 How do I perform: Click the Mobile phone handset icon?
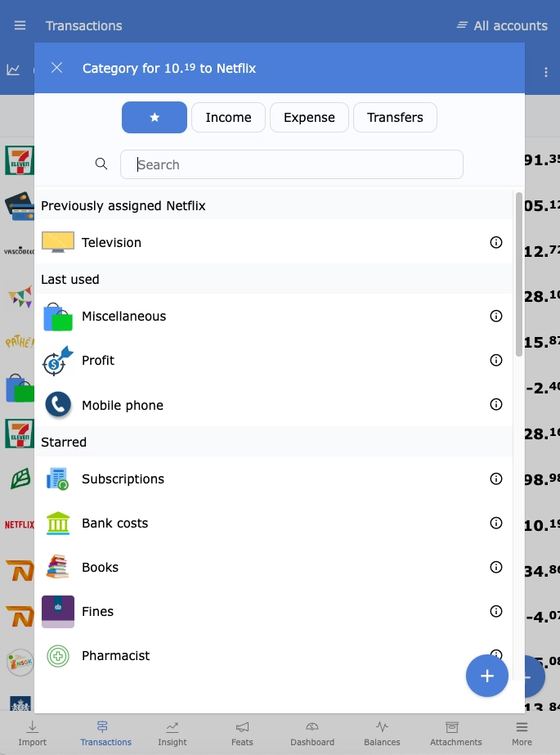pyautogui.click(x=56, y=405)
